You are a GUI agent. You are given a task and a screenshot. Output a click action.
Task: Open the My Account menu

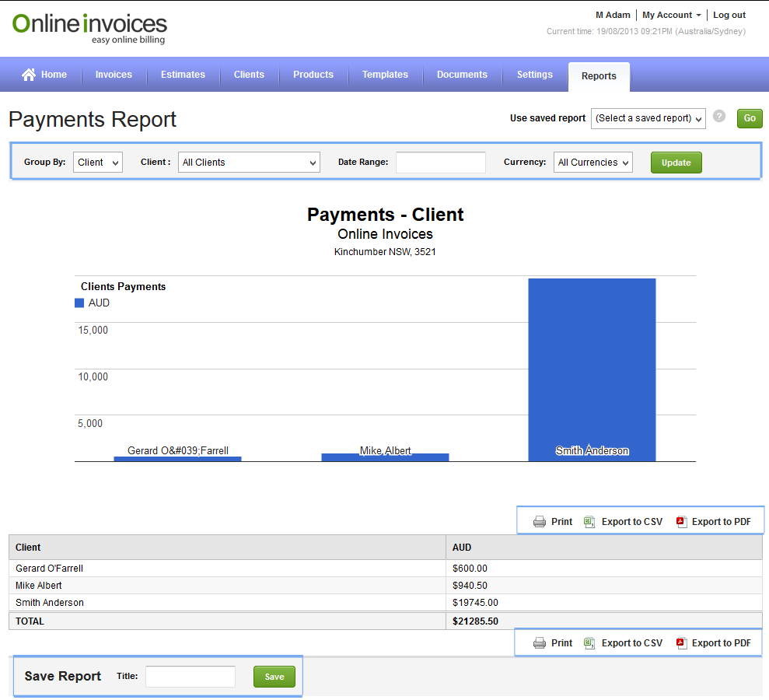coord(671,15)
